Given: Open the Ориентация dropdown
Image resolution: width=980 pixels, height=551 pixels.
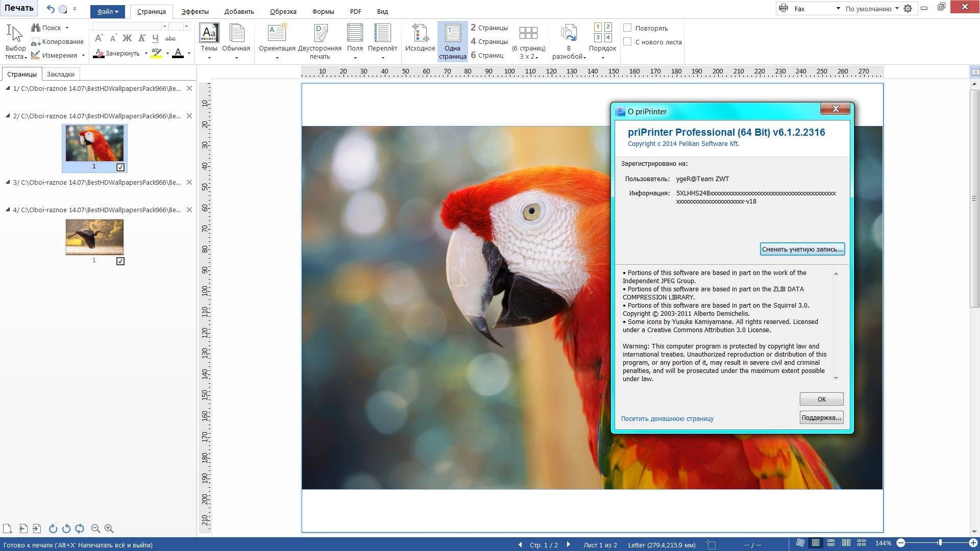Looking at the screenshot, I should [x=277, y=42].
